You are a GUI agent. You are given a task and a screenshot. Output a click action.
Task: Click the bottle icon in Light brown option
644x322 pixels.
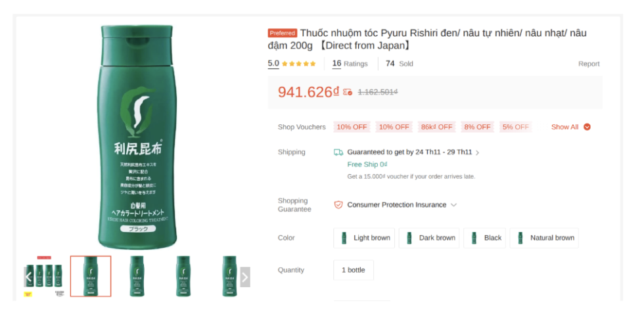(344, 238)
